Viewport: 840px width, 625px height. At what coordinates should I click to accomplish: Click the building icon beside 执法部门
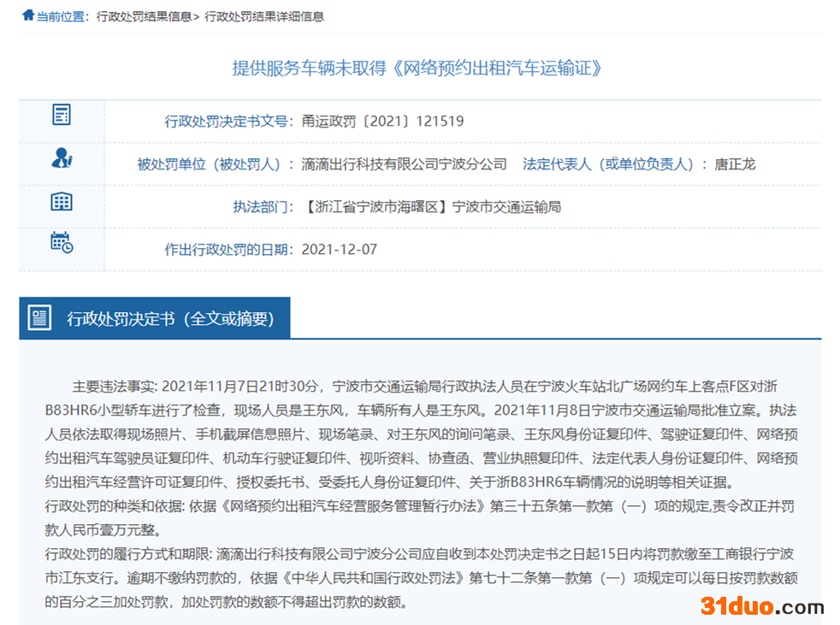click(x=62, y=202)
